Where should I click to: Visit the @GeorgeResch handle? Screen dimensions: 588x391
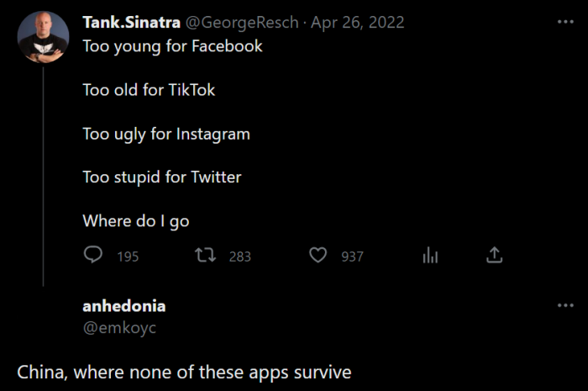coord(242,23)
